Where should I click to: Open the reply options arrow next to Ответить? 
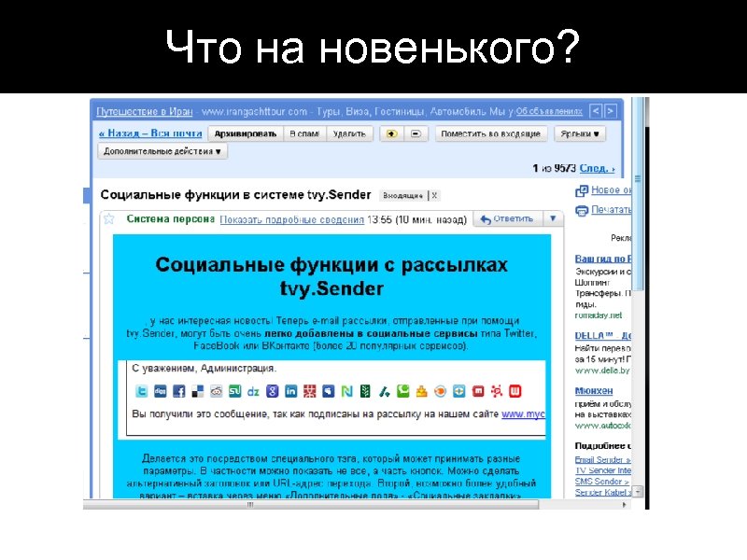[x=553, y=218]
